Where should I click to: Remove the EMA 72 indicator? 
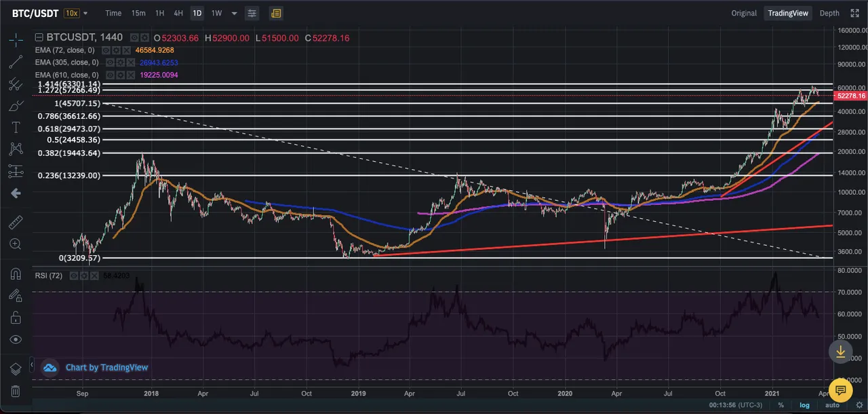[126, 50]
